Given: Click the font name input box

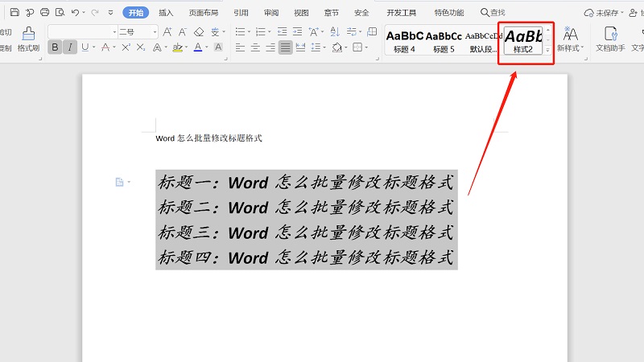Looking at the screenshot, I should (80, 31).
